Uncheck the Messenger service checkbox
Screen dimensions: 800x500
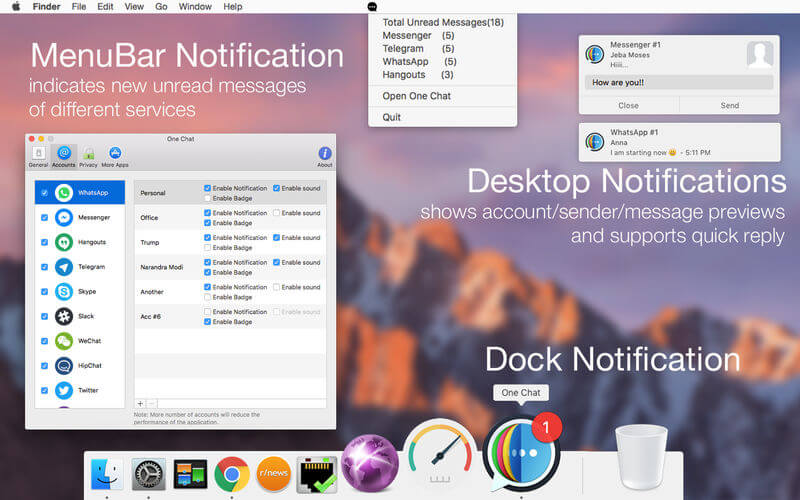coord(44,217)
